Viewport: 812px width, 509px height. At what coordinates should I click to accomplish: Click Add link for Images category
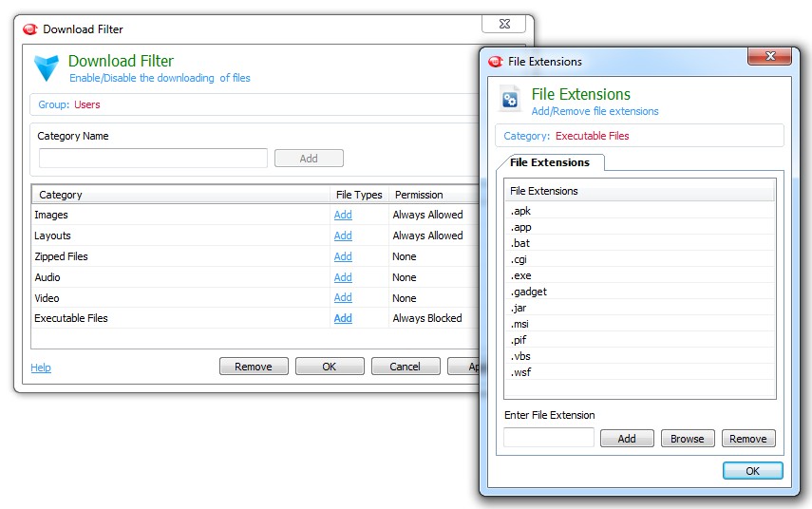pyautogui.click(x=343, y=216)
